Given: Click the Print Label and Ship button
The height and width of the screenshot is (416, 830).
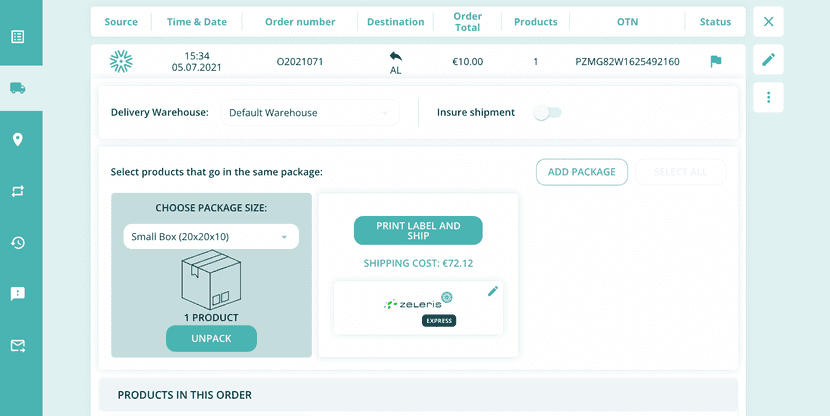Looking at the screenshot, I should click(x=418, y=231).
